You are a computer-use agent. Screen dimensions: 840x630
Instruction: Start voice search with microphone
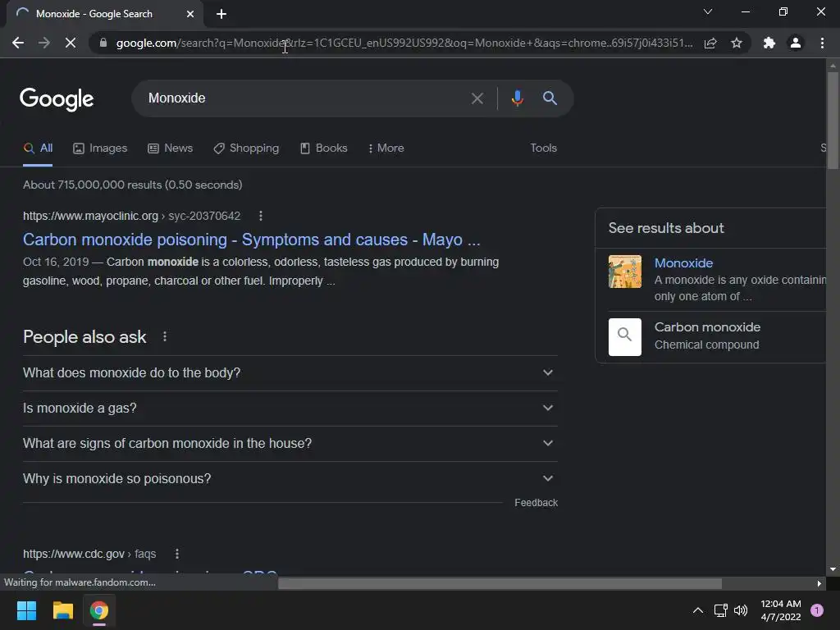click(517, 98)
